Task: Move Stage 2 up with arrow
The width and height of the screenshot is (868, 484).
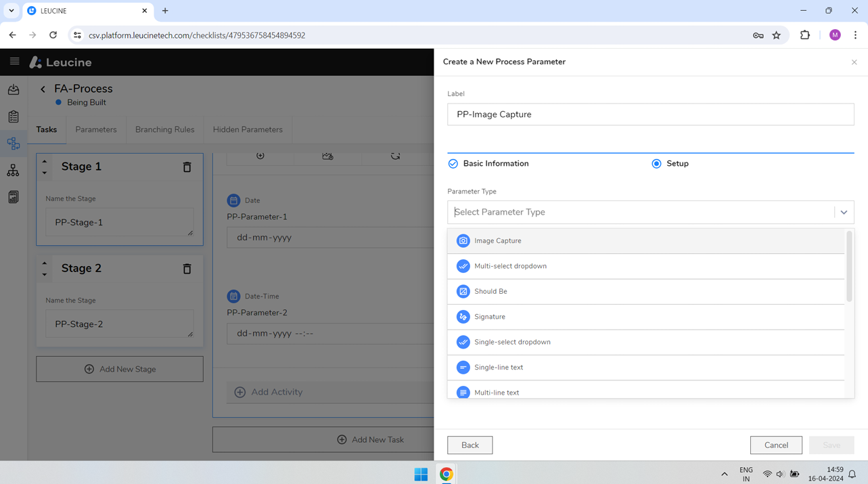Action: (x=45, y=263)
